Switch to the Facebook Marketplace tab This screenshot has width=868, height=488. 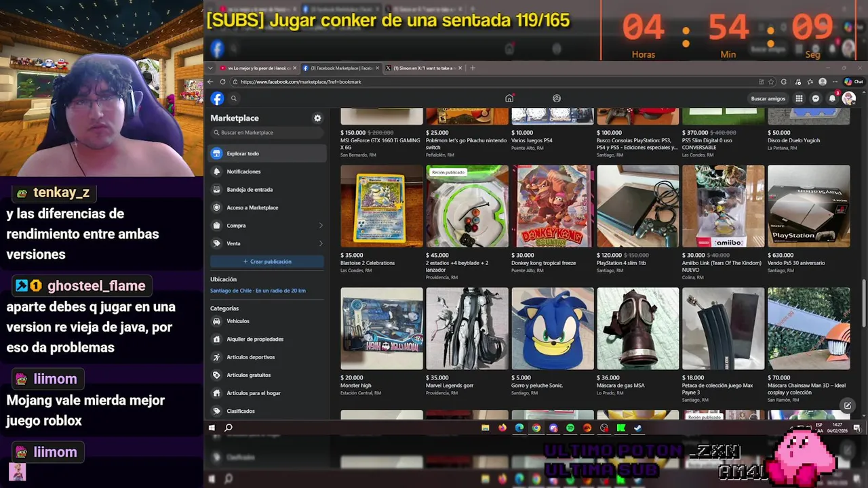340,68
